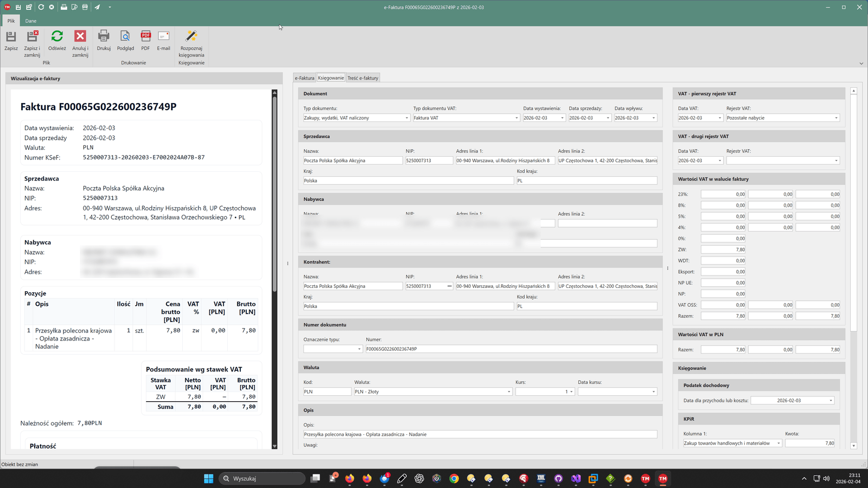
Task: Click Zapisz i zamknij ribbon icon
Action: (x=32, y=37)
